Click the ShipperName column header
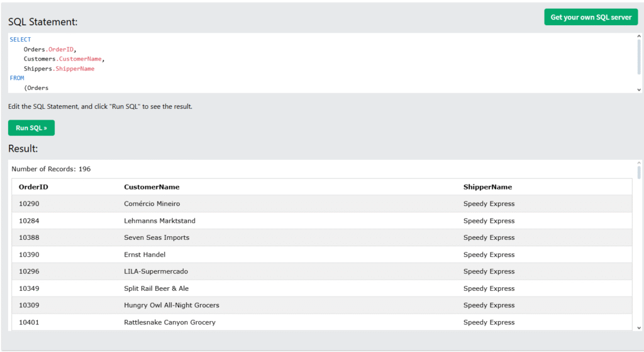The width and height of the screenshot is (644, 352). (487, 187)
